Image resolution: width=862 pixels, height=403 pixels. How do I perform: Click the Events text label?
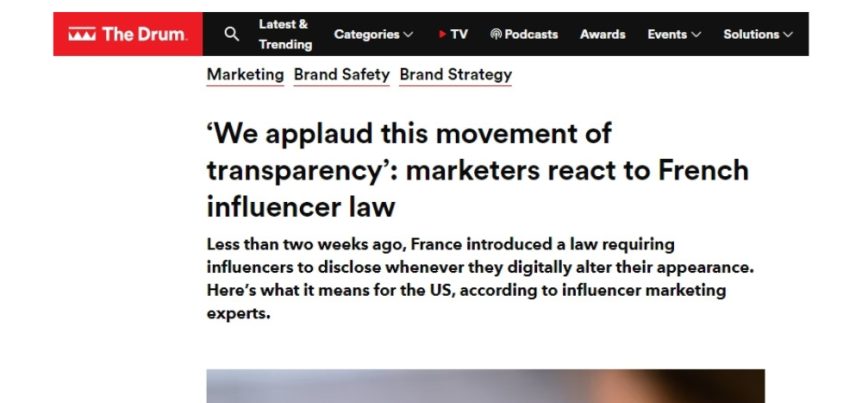(667, 34)
